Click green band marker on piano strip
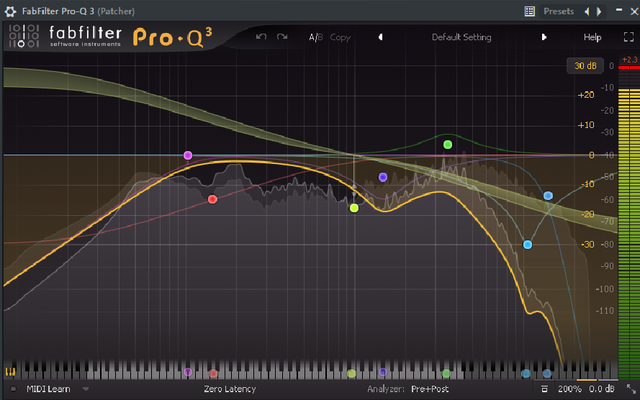This screenshot has width=640, height=400. tap(447, 373)
